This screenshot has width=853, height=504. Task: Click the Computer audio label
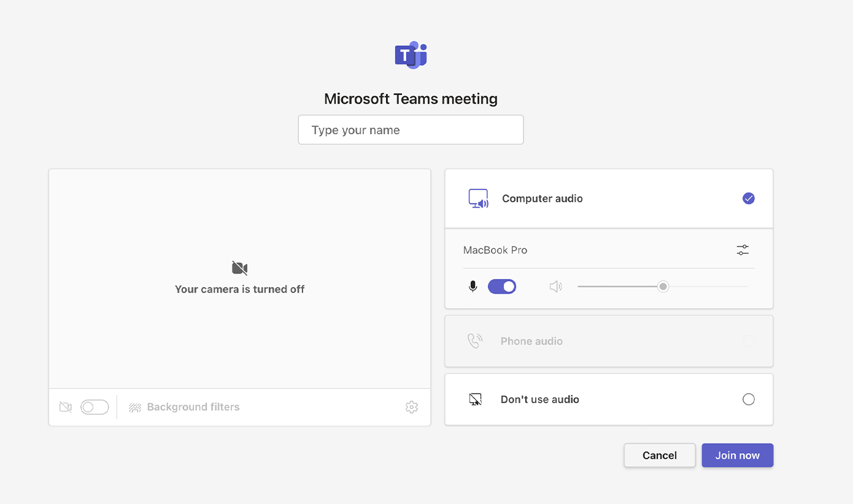tap(542, 199)
